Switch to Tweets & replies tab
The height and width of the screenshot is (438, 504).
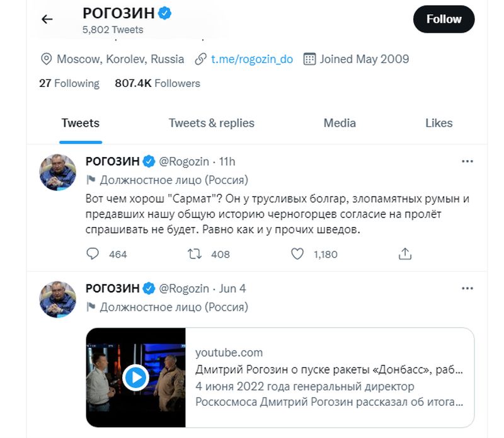point(211,123)
